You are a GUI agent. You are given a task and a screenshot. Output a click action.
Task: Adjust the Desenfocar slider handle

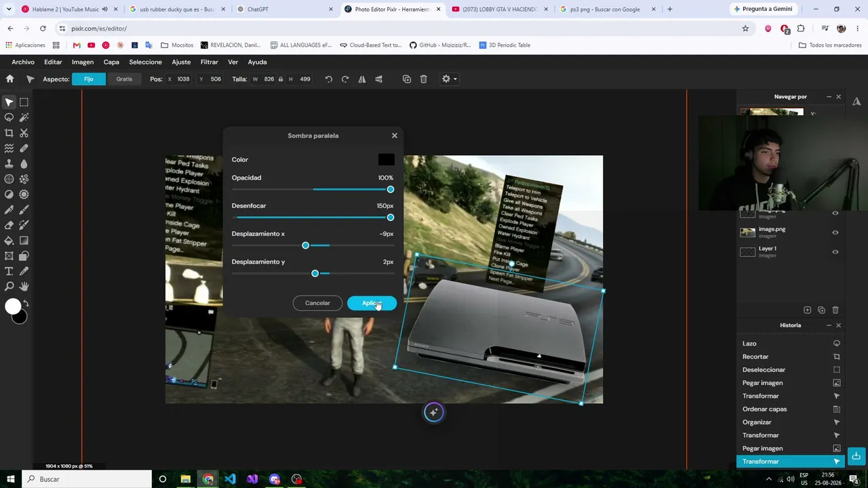[x=391, y=218]
